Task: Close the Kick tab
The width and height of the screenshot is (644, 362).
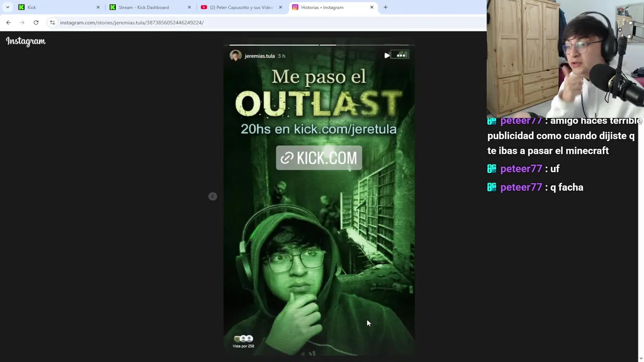Action: coord(98,7)
